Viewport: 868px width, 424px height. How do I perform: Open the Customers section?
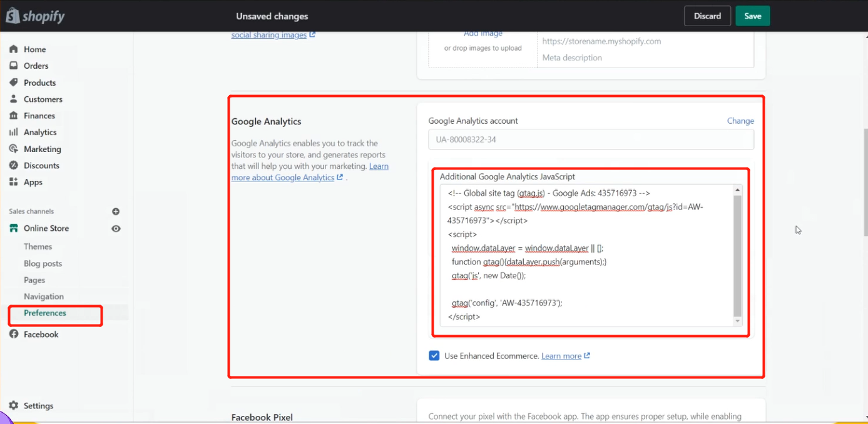tap(43, 99)
